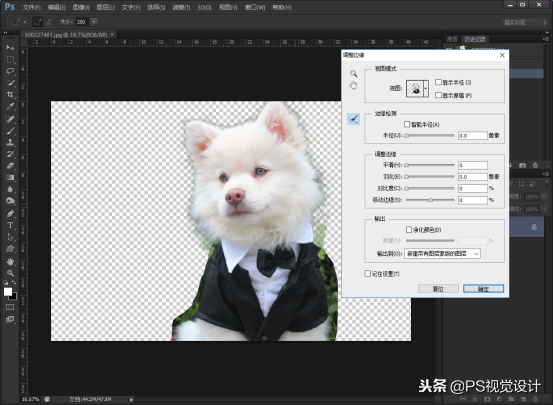Click the foreground color swatch
The height and width of the screenshot is (405, 553).
pos(8,292)
